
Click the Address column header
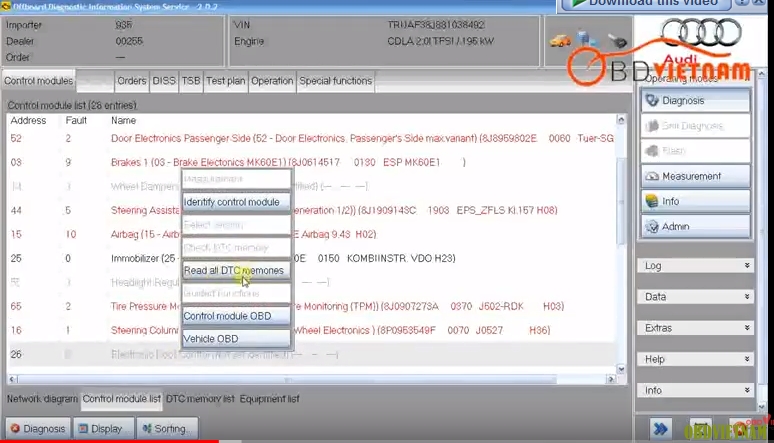pyautogui.click(x=28, y=121)
